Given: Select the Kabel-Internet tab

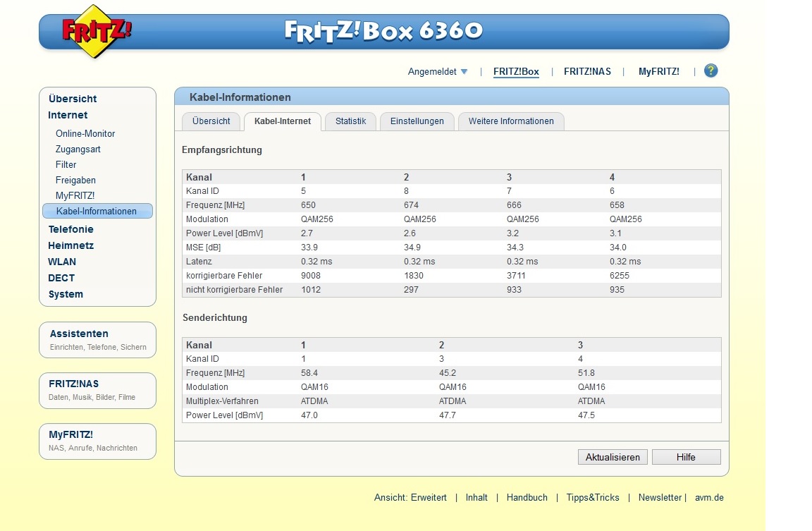Looking at the screenshot, I should (282, 121).
